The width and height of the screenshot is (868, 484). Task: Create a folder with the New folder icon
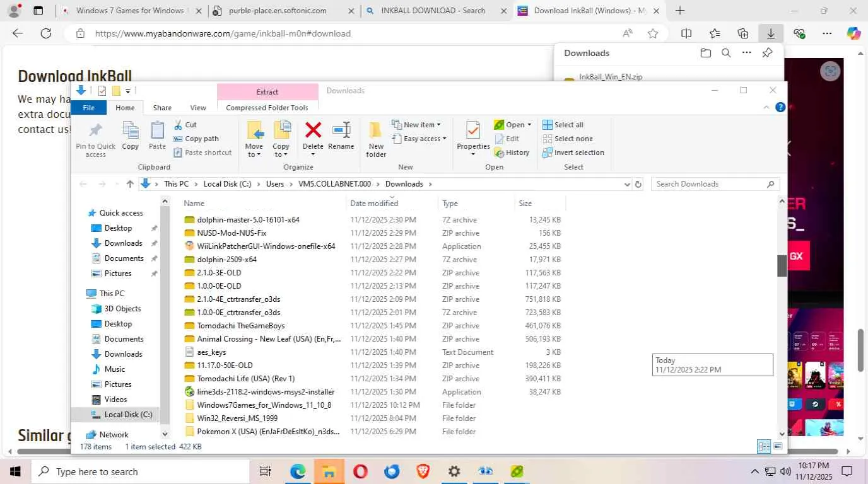point(376,130)
